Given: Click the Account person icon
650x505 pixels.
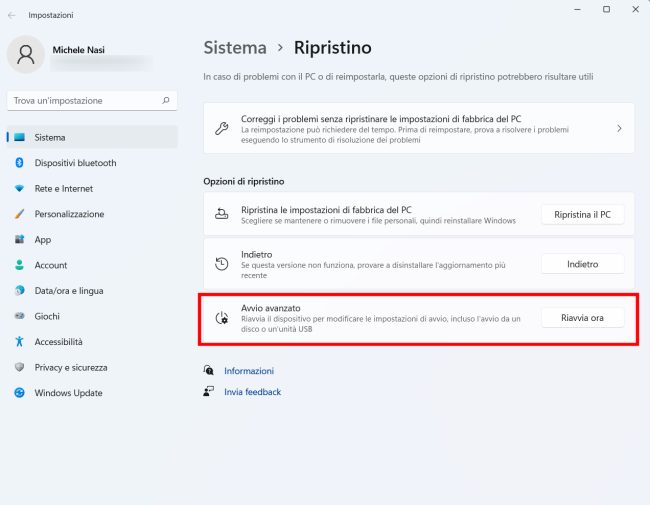Looking at the screenshot, I should pos(19,265).
